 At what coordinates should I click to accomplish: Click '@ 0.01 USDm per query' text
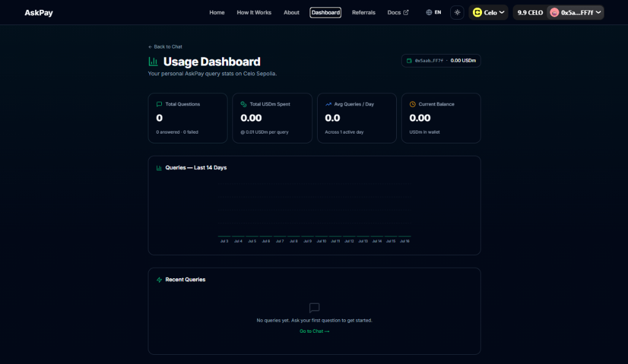[x=264, y=132]
